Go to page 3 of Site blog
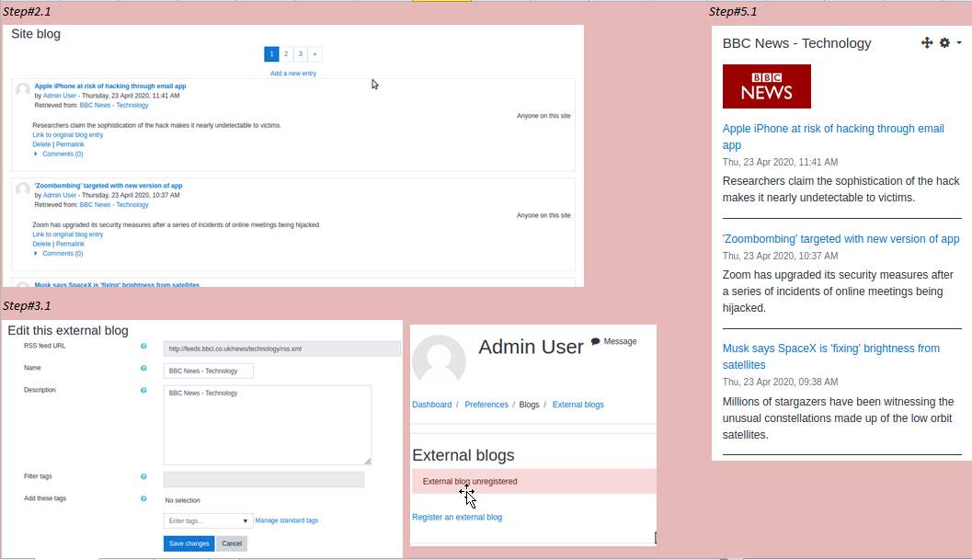Viewport: 972px width, 560px height. click(300, 54)
